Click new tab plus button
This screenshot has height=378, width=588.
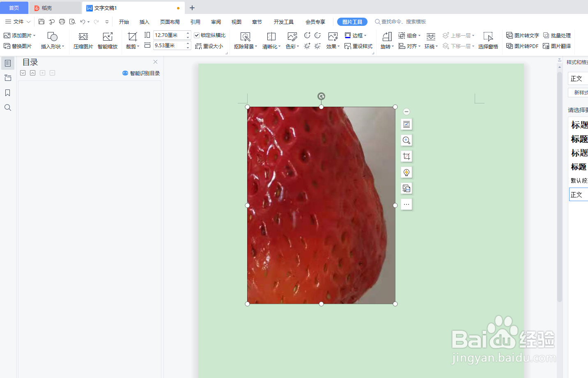click(192, 8)
